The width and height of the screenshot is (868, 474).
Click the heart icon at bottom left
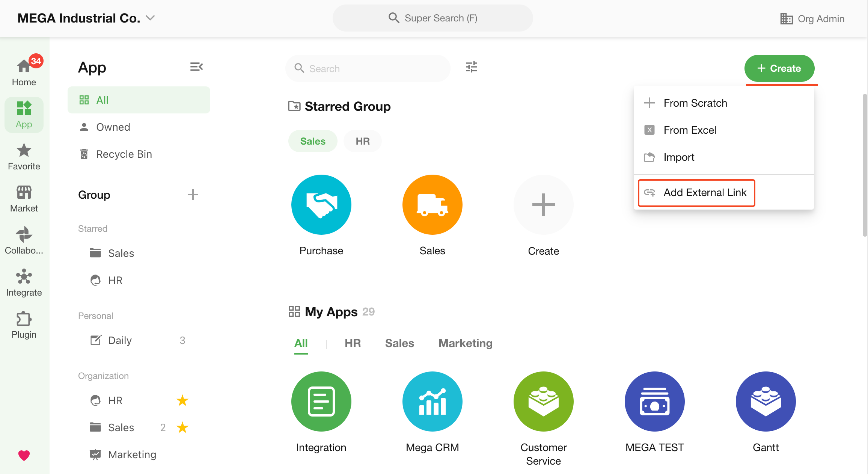point(24,455)
